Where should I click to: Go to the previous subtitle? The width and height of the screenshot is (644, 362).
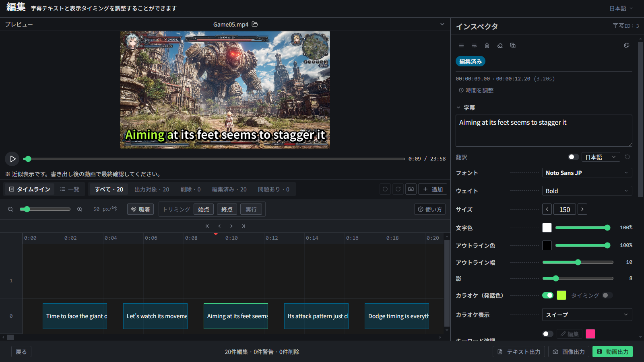click(219, 226)
